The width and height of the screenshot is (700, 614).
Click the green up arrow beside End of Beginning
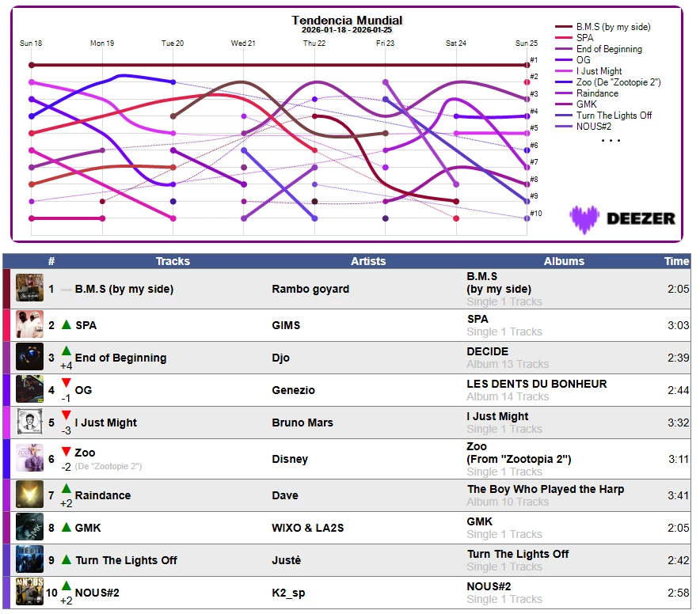[x=66, y=351]
